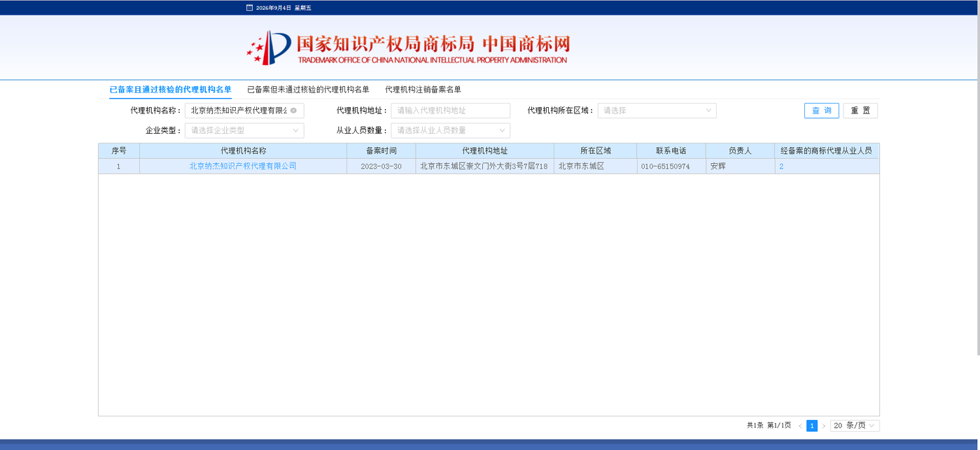Click the 重置 reset button
This screenshot has height=450, width=980.
click(860, 111)
